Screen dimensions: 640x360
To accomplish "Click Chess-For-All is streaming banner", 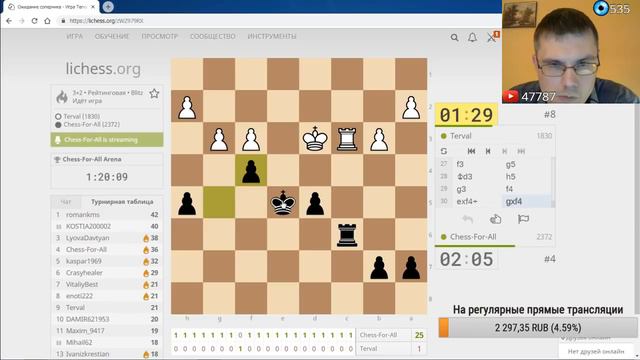I will [x=107, y=140].
